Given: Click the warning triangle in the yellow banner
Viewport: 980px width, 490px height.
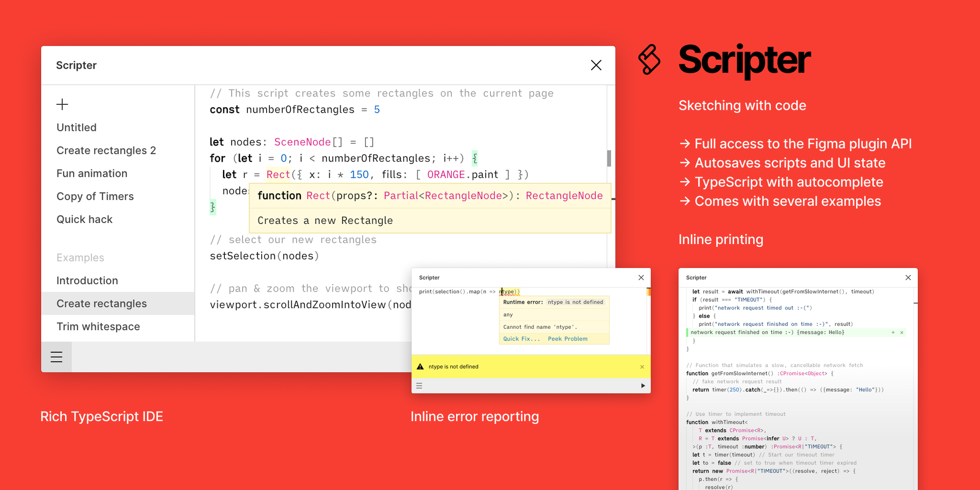Looking at the screenshot, I should coord(420,366).
